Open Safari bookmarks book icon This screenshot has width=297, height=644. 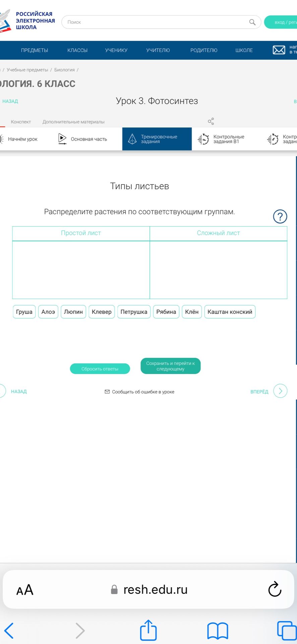coord(218,631)
